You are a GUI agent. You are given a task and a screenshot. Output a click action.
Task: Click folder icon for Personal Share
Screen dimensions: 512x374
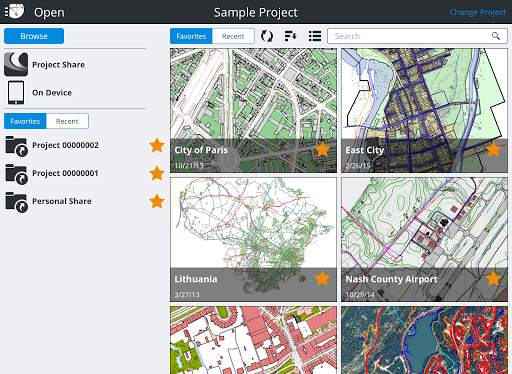coord(17,202)
